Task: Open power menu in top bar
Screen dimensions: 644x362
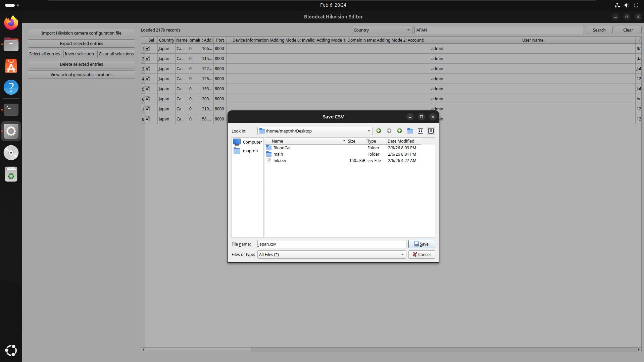Action: click(636, 5)
